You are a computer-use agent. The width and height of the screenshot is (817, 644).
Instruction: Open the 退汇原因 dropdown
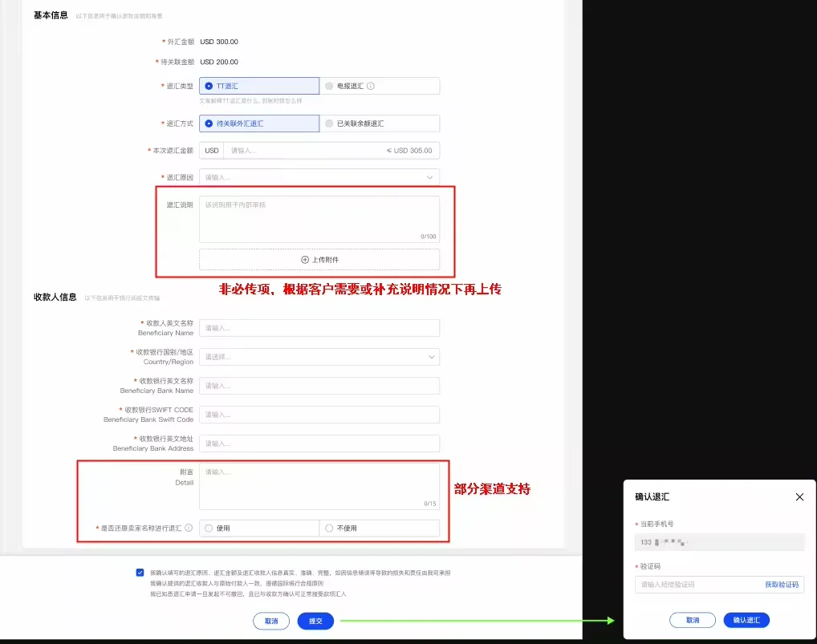click(x=319, y=176)
